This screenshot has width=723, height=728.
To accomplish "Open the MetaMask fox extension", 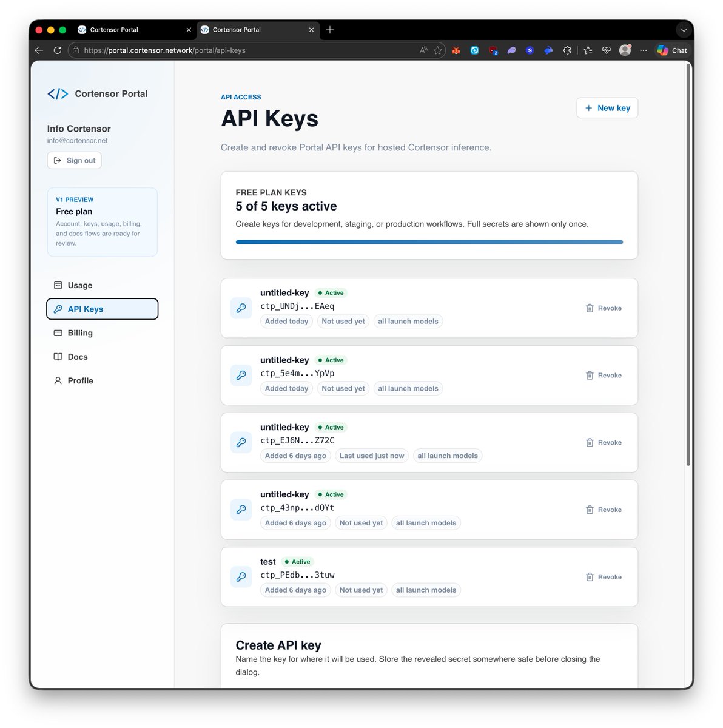I will [x=456, y=50].
